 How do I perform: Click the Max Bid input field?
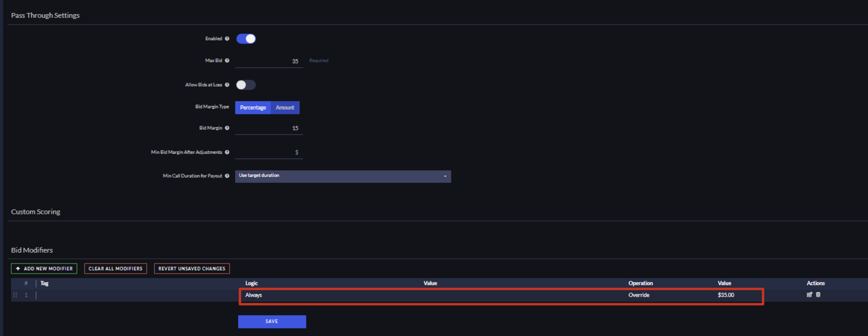pyautogui.click(x=269, y=61)
